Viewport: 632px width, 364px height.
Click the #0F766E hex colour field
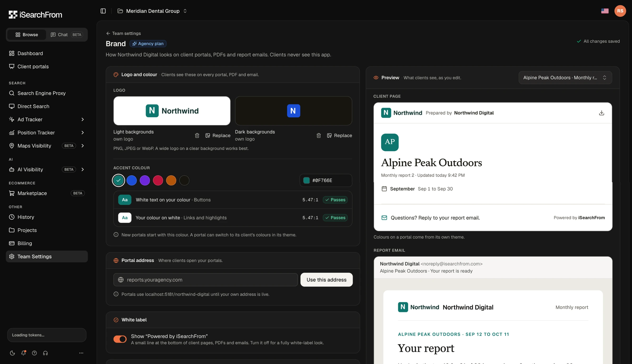326,180
